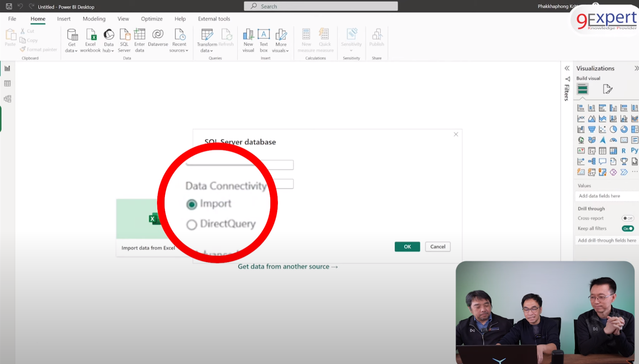
Task: Click the SQL Server icon in Data group
Action: pyautogui.click(x=124, y=38)
